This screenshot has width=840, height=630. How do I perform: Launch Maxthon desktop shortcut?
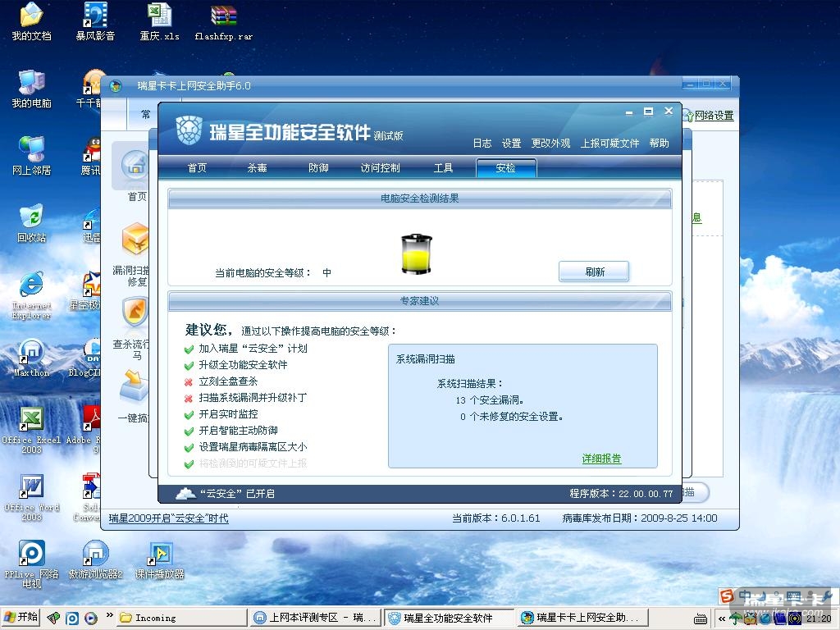[x=32, y=358]
